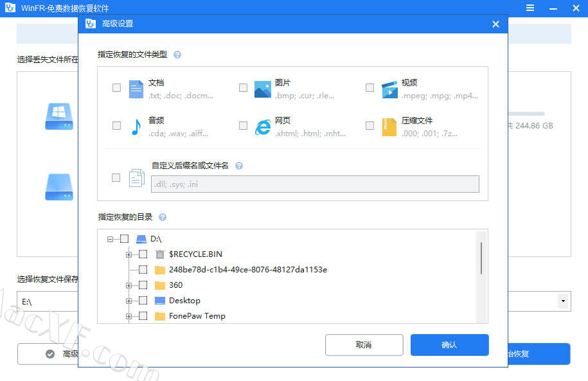588x381 pixels.
Task: Click the 高级设置 dialog title logo
Action: tap(91, 24)
